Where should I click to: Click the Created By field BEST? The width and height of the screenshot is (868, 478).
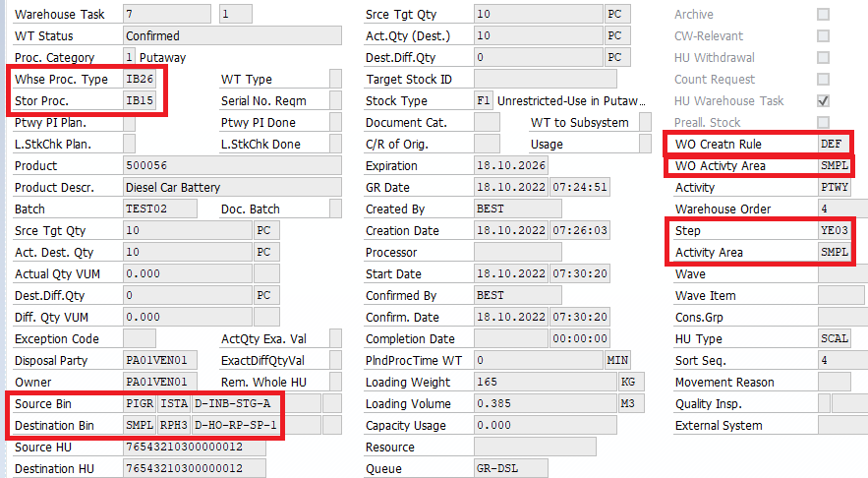click(518, 209)
